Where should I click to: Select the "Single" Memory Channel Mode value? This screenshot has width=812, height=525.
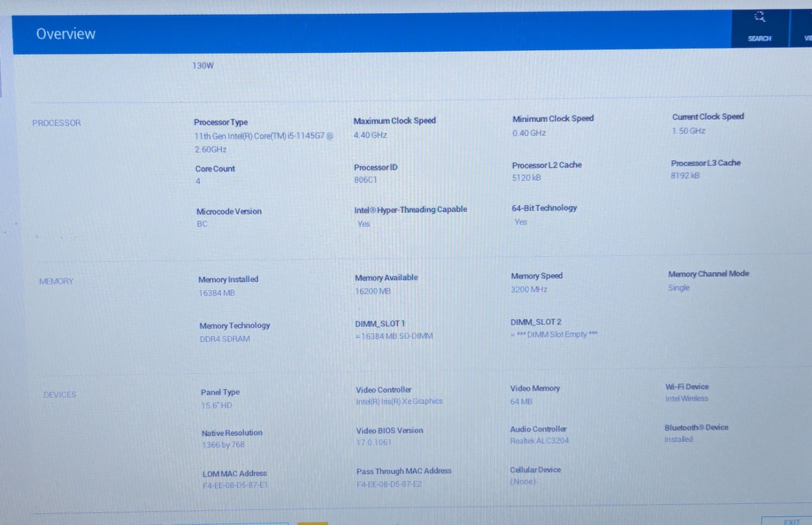click(679, 288)
